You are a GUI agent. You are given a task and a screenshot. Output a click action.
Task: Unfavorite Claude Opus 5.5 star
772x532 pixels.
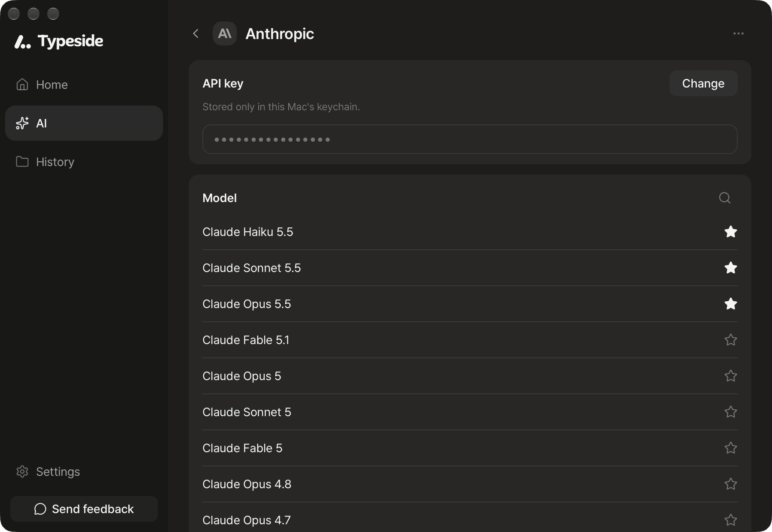point(730,304)
